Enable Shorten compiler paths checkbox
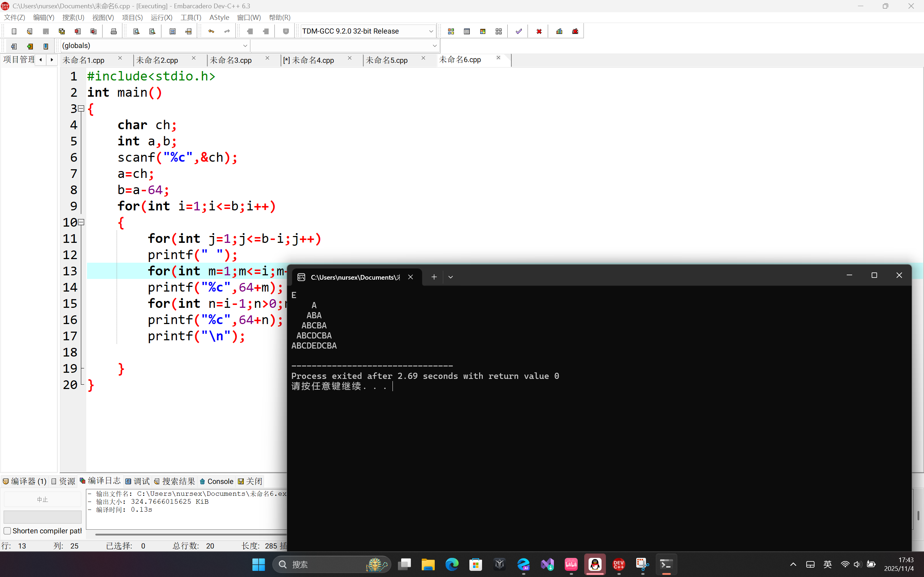The image size is (924, 577). [x=7, y=531]
